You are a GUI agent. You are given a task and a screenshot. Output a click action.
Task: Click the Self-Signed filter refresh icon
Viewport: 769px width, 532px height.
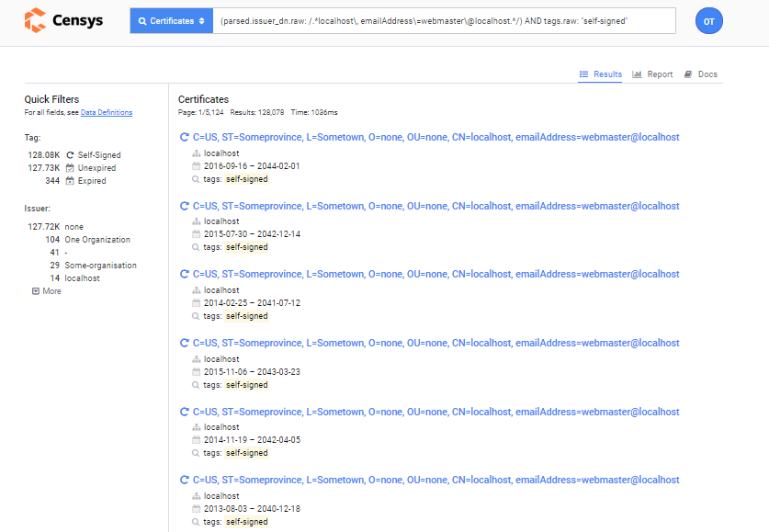tap(70, 155)
